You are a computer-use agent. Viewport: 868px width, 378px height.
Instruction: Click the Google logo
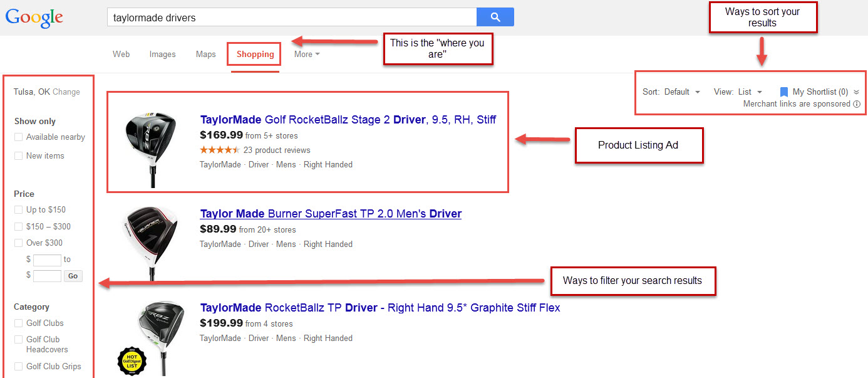[33, 17]
